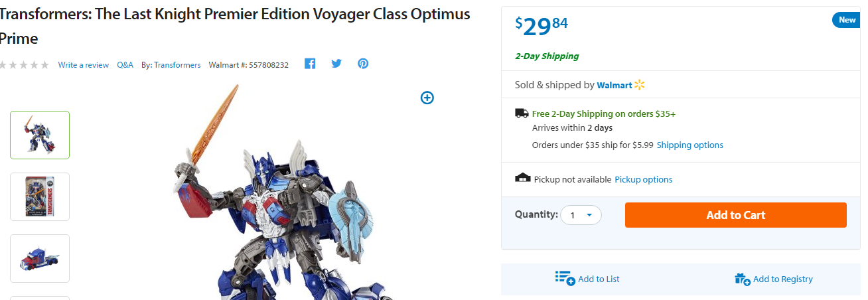This screenshot has width=868, height=300.
Task: Visit the Transformers brand link
Action: pos(177,65)
